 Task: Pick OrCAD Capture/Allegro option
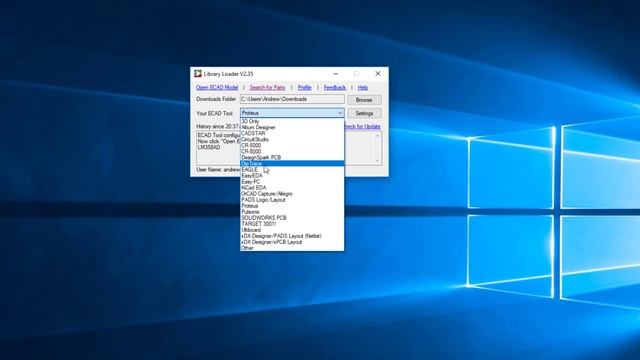(292, 193)
